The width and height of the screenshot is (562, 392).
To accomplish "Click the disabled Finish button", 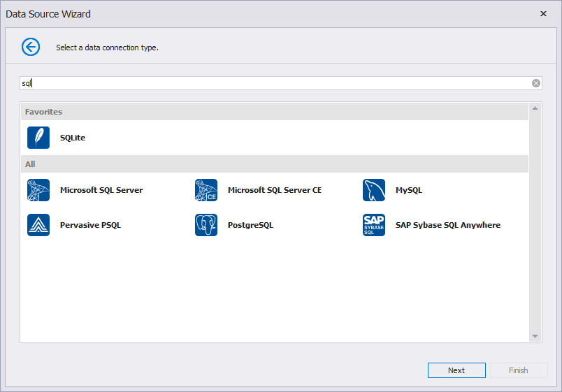I will 519,370.
